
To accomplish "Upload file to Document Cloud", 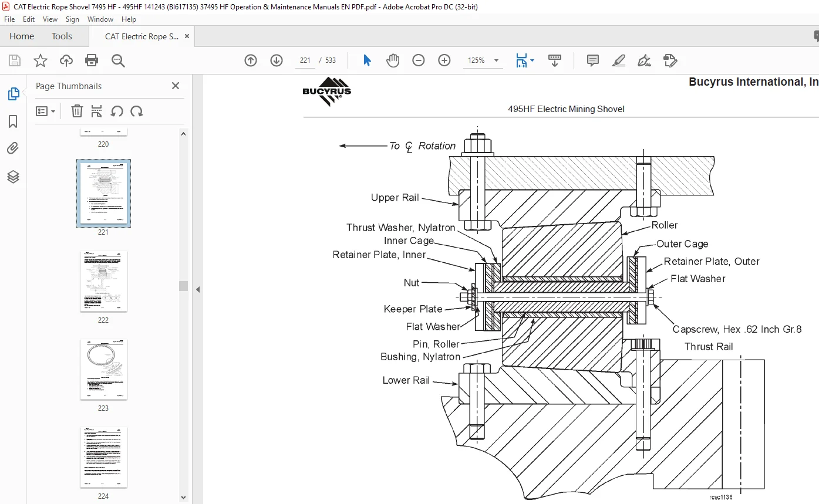I will tap(66, 60).
